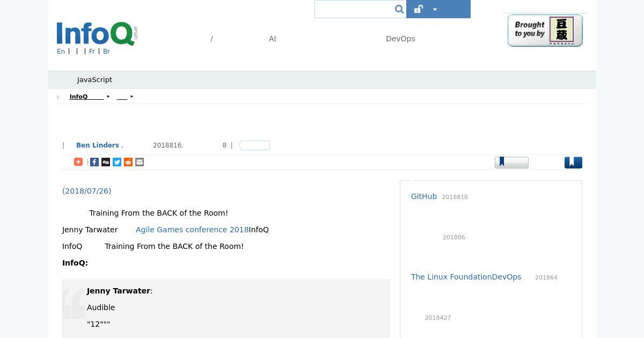Open the DevOps topic in navigation

(x=400, y=39)
